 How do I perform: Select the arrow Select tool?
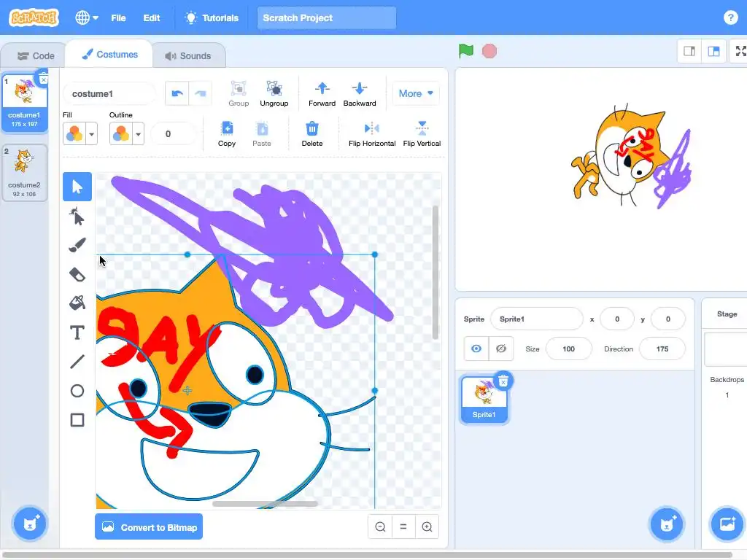77,187
